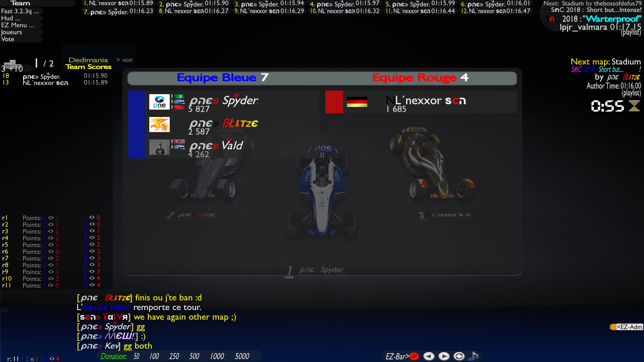Expand the Hud menu entry
The image size is (644, 362).
(11, 18)
